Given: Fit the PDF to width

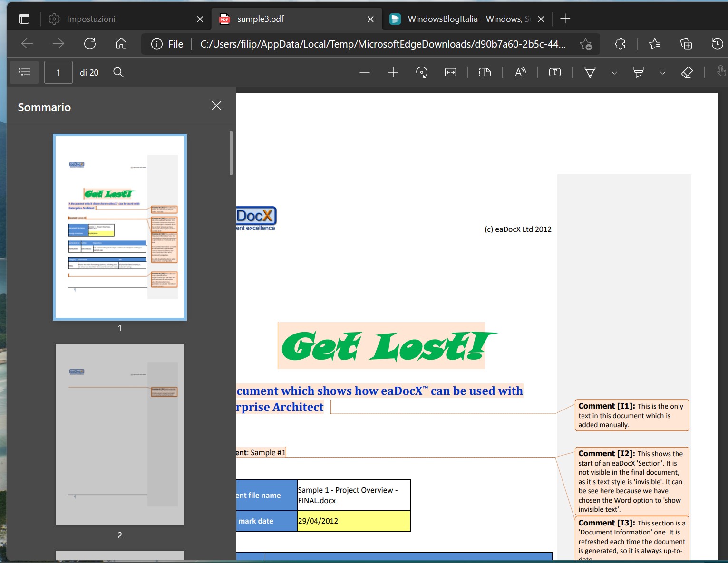Looking at the screenshot, I should point(450,72).
